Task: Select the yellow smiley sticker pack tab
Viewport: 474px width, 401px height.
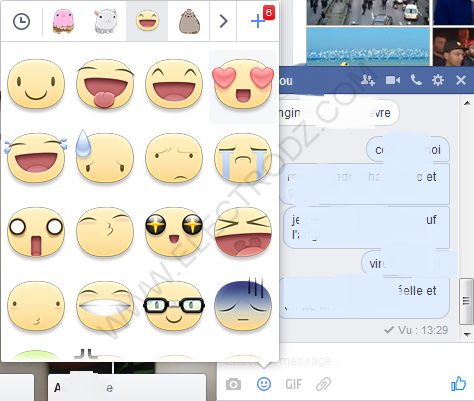Action: click(147, 21)
